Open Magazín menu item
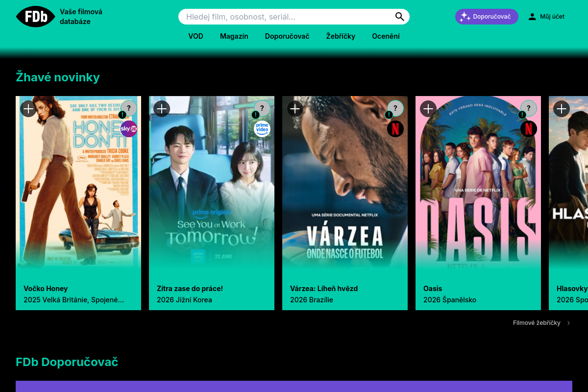 [234, 36]
